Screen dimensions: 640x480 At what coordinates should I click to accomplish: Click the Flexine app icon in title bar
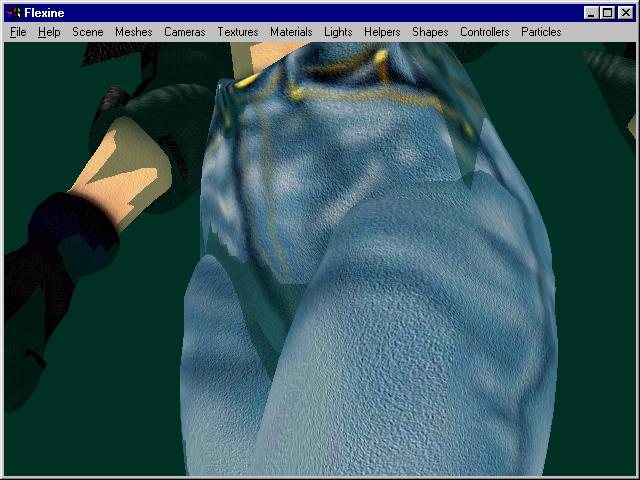click(x=13, y=13)
